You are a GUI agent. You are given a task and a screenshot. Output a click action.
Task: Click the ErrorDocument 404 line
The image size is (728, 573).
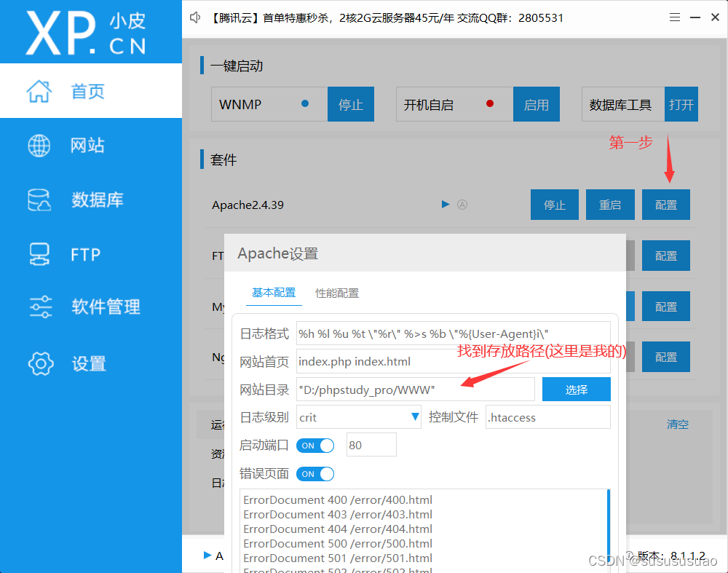coord(338,529)
